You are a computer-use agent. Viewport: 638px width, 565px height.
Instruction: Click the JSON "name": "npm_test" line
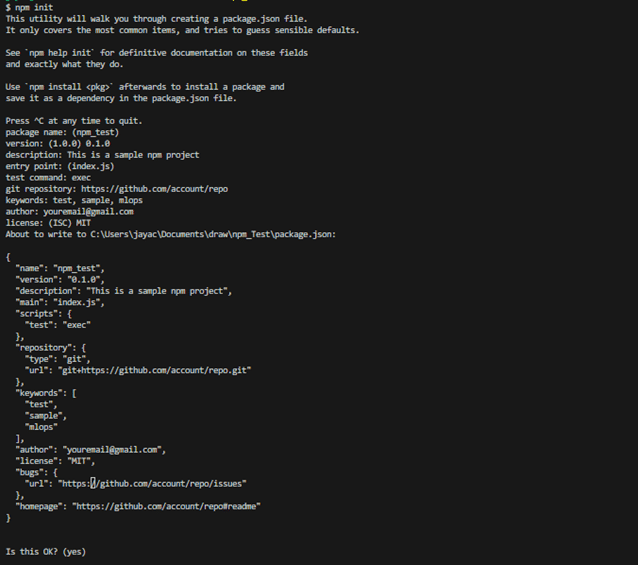60,268
